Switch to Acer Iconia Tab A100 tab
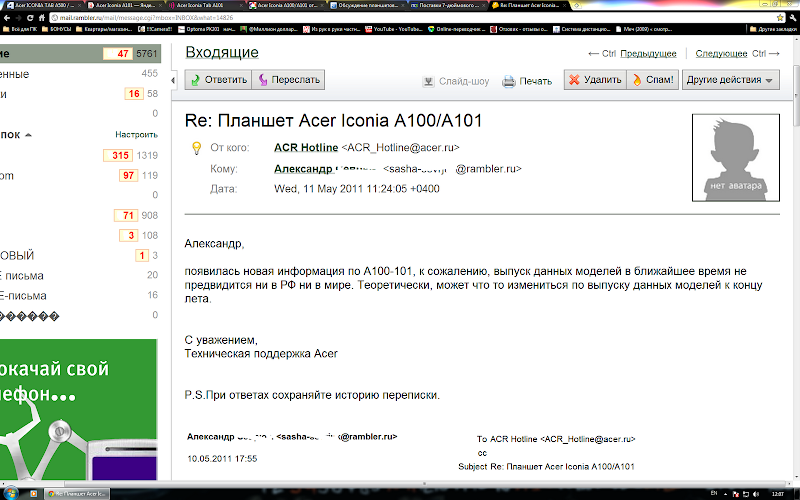This screenshot has width=800, height=500. [207, 5]
